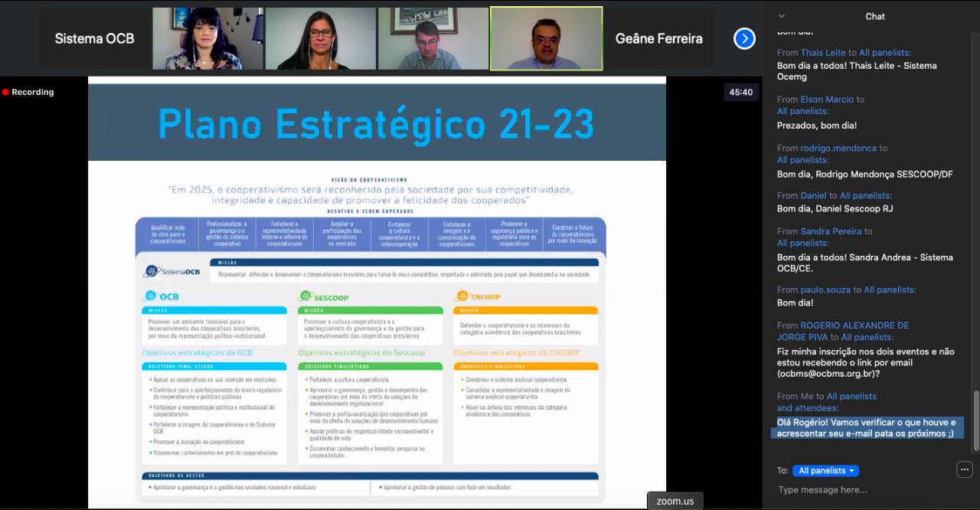Select the message 'Prezados, bom dia!'
Image resolution: width=980 pixels, height=510 pixels.
coord(817,126)
